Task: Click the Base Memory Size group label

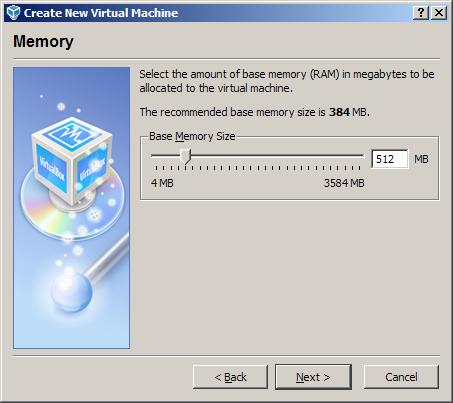Action: pos(192,136)
